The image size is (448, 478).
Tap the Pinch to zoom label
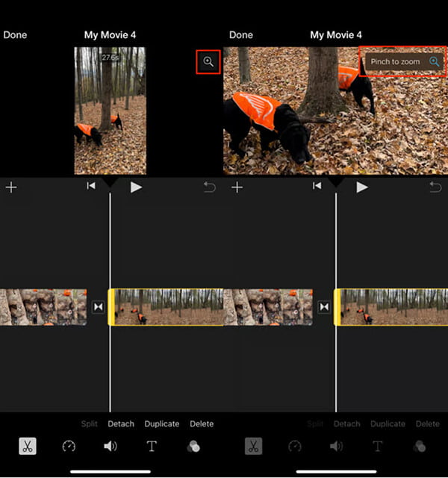pos(395,61)
